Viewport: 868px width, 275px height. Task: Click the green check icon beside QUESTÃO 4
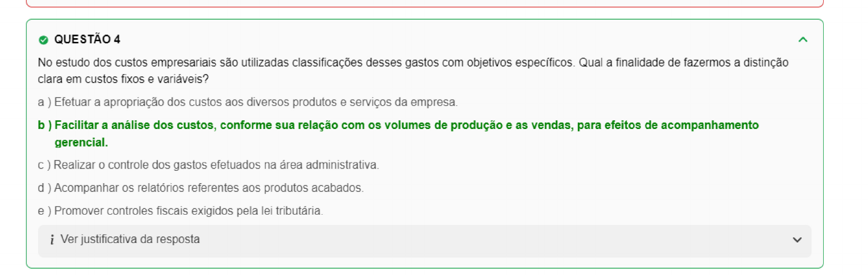click(43, 40)
